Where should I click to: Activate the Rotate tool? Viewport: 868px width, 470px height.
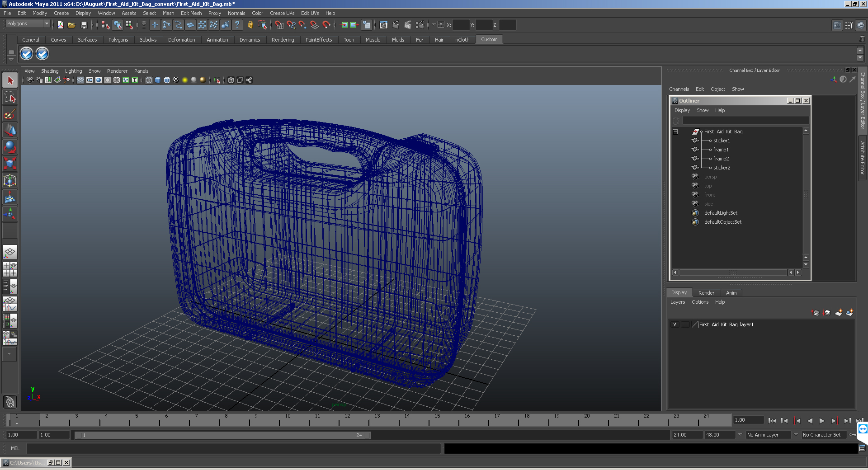pyautogui.click(x=10, y=147)
